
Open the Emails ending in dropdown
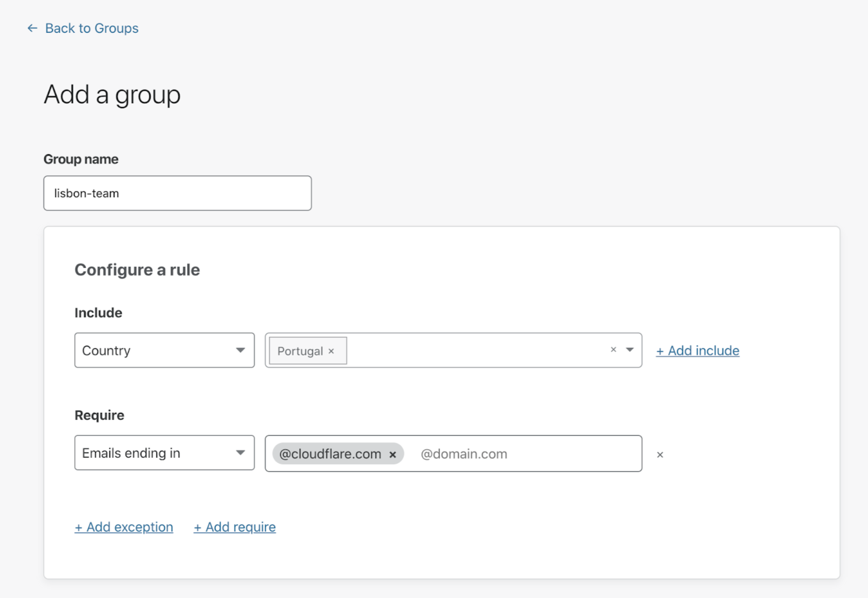(x=157, y=453)
